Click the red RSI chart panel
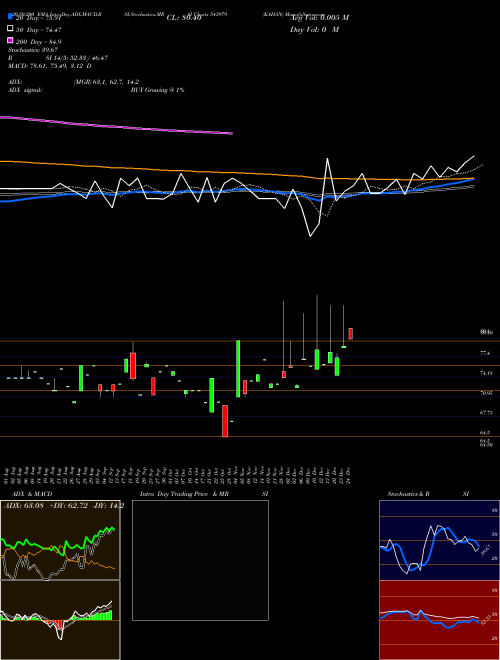The width and height of the screenshot is (500, 660). click(439, 620)
